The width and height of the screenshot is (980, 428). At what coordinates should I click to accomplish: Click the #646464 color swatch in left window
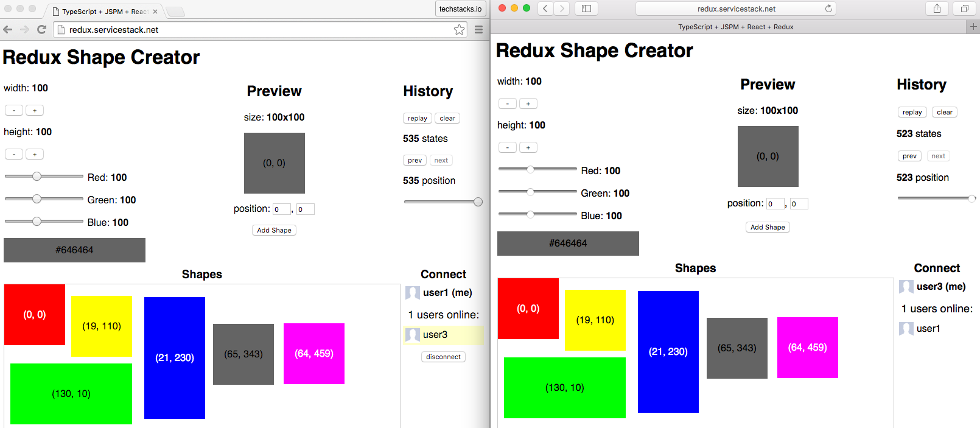[74, 250]
